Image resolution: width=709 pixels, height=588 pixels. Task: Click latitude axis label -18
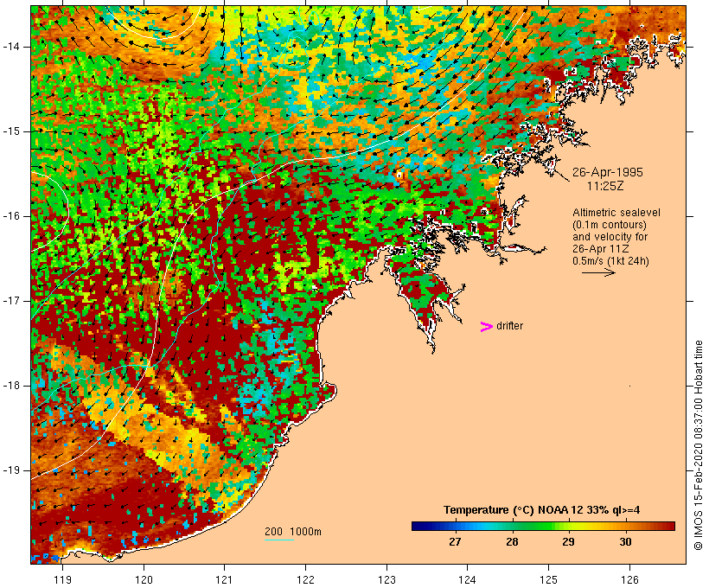coord(11,386)
